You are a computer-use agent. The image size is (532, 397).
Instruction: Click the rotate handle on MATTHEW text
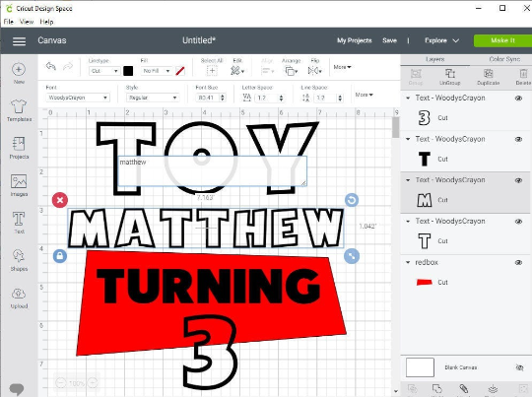[352, 200]
